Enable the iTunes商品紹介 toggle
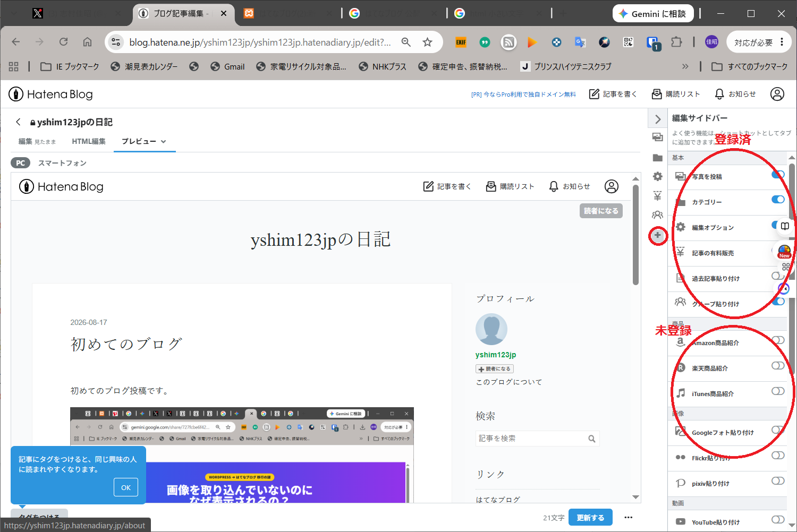797x532 pixels. pos(778,391)
